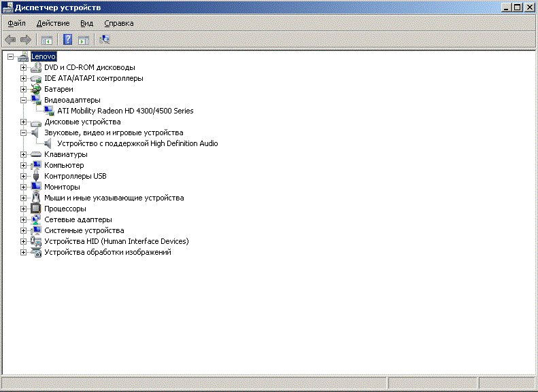Maximize the Диспетчер устройств window
The image size is (538, 392).
point(518,7)
